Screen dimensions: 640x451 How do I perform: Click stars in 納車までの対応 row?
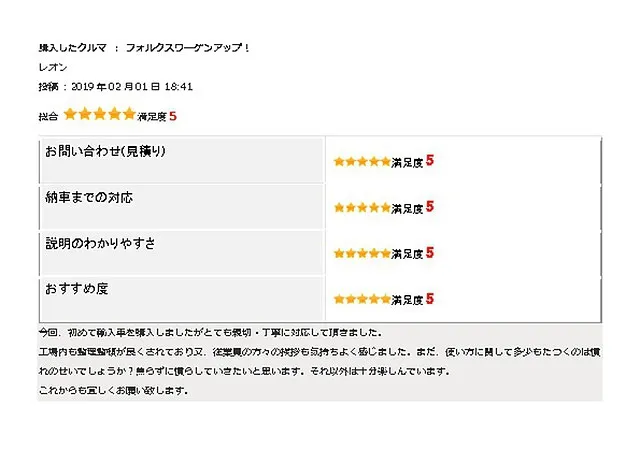[362, 208]
